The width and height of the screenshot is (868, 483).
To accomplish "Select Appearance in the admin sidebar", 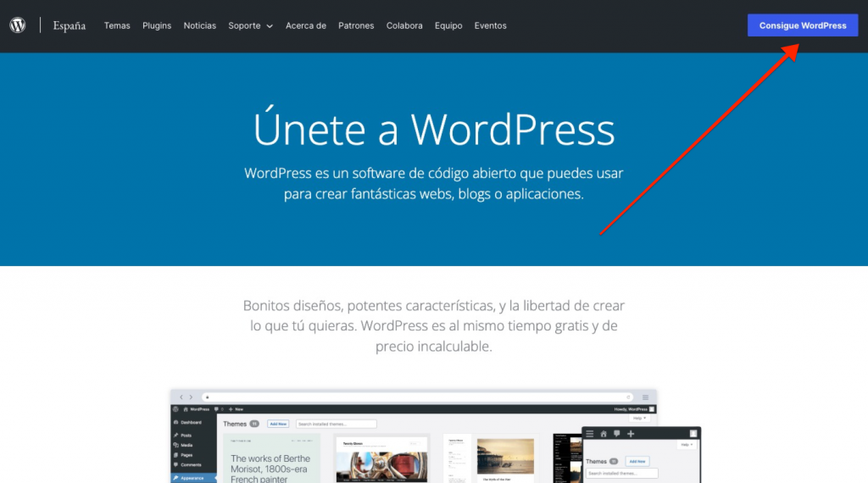I will pos(192,478).
